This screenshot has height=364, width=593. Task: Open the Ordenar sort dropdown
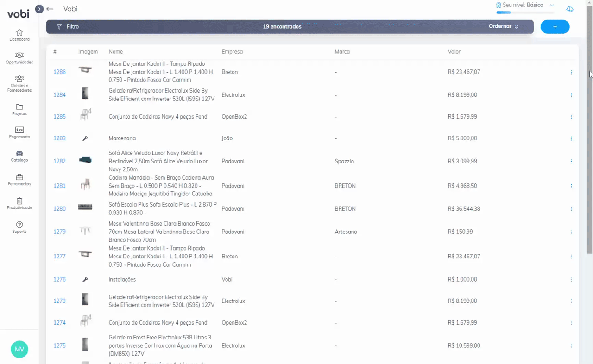pos(504,26)
